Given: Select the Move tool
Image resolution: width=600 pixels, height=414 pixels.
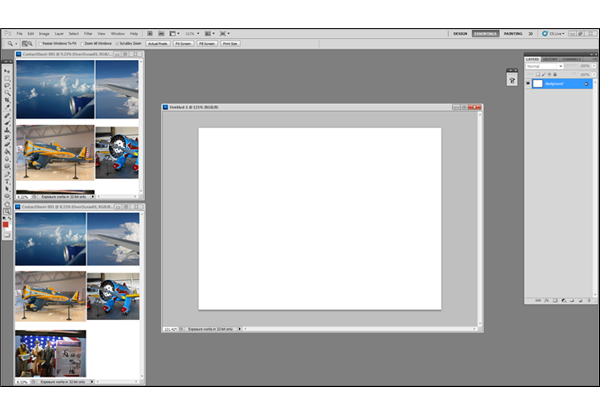Looking at the screenshot, I should point(7,71).
